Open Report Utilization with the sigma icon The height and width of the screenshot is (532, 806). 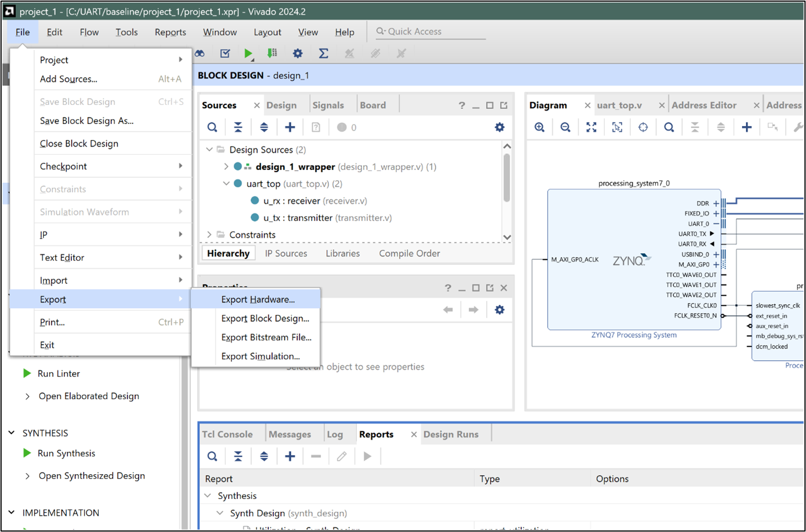coord(323,53)
